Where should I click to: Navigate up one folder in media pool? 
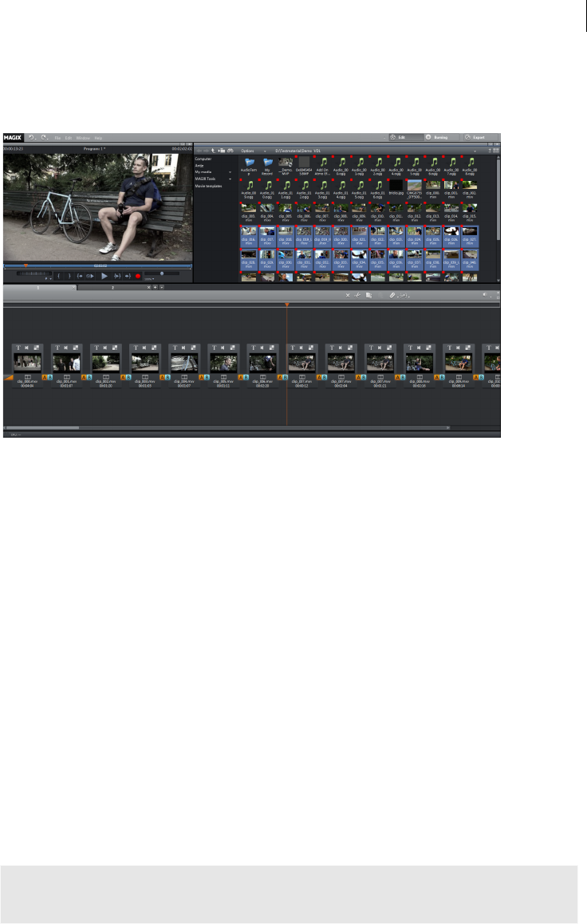click(x=214, y=151)
